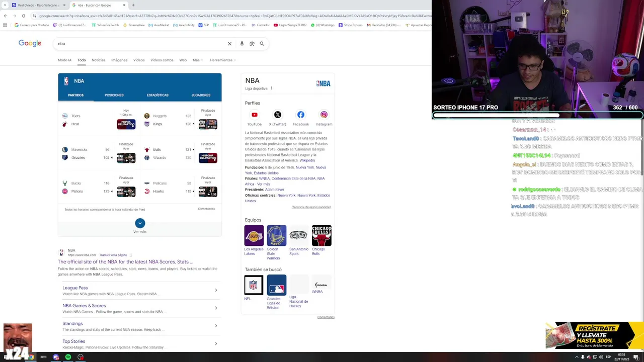Click the Google logo
This screenshot has height=362, width=644.
pos(30,43)
